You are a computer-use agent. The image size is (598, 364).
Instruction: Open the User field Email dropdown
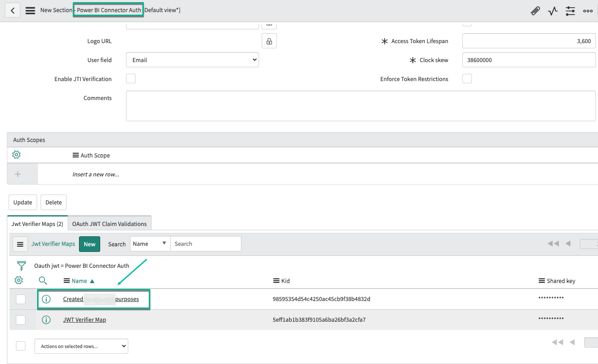(x=192, y=60)
